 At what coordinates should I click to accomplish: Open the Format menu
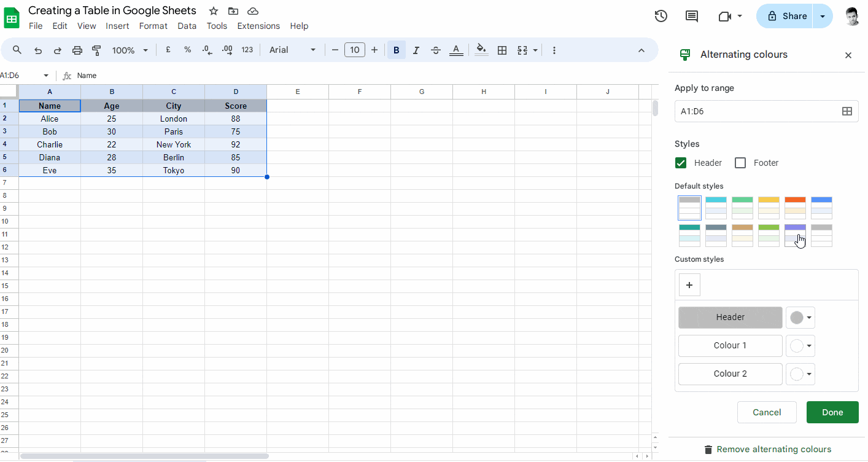click(x=153, y=26)
